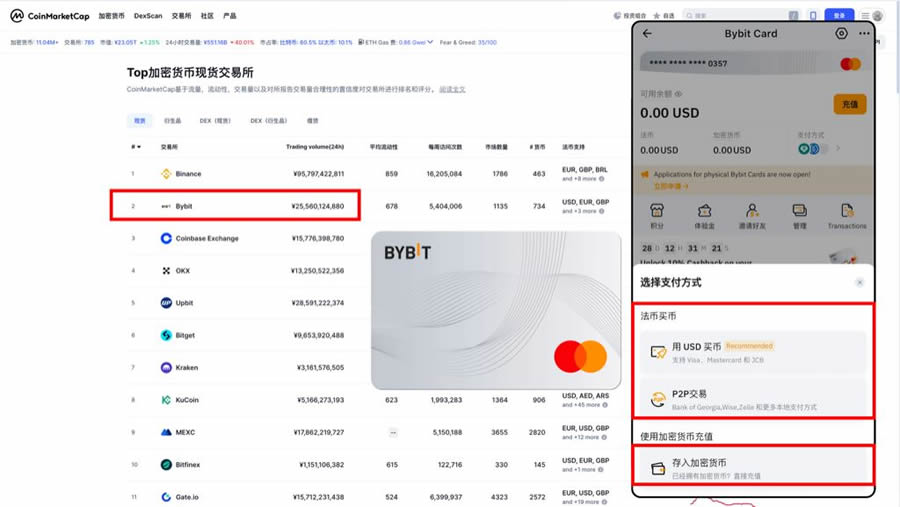
Task: Expand the ETH Gas dropdown chevron
Action: click(x=430, y=42)
